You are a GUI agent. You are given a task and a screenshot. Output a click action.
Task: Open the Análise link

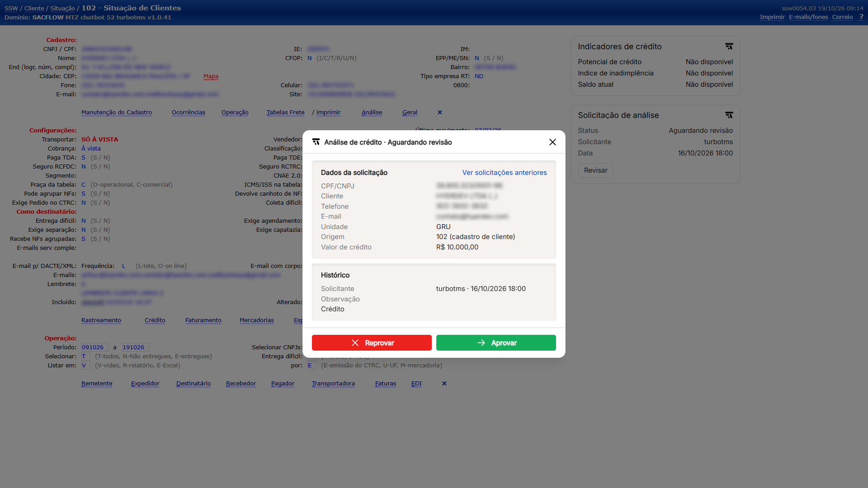click(x=372, y=113)
